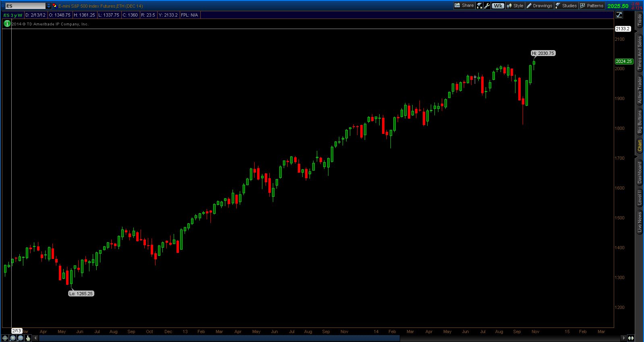Screen dimensions: 644x342
Task: Click the 1500 price axis label
Action: [x=619, y=218]
